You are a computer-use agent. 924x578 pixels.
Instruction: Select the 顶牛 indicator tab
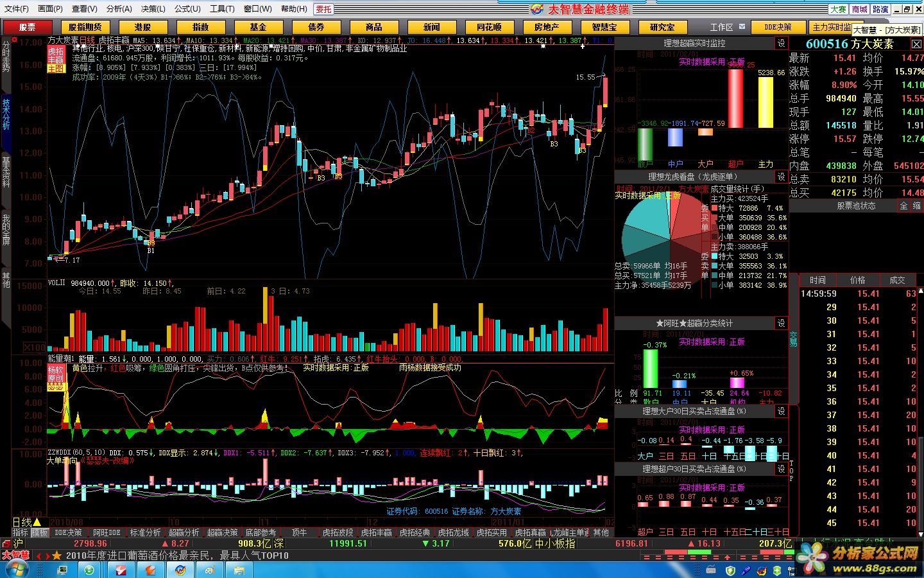tap(299, 532)
